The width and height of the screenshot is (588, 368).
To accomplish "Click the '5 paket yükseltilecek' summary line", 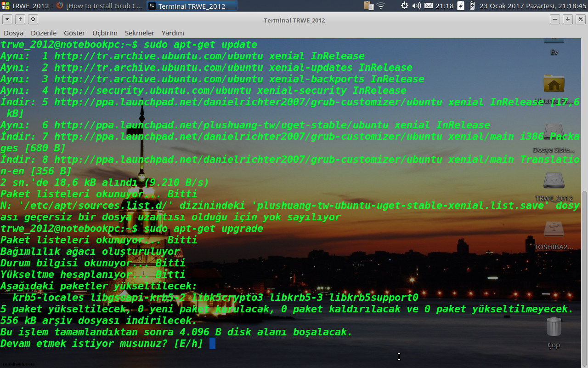I will [287, 309].
